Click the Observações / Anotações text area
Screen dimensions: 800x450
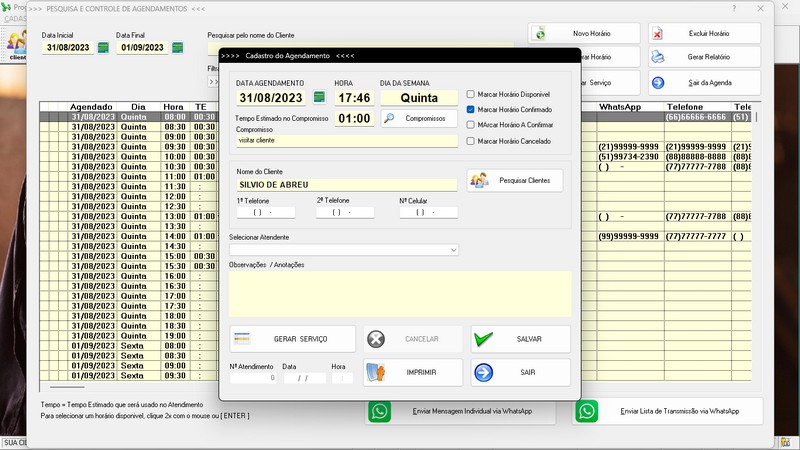[x=400, y=294]
